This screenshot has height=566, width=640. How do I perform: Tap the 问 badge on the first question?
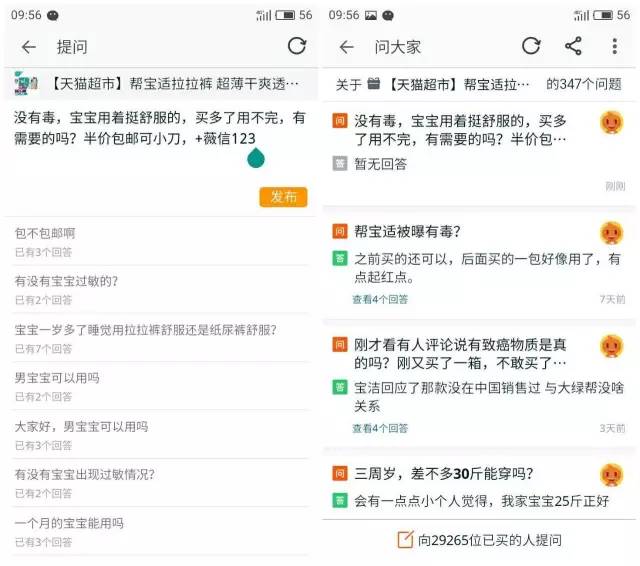click(340, 121)
